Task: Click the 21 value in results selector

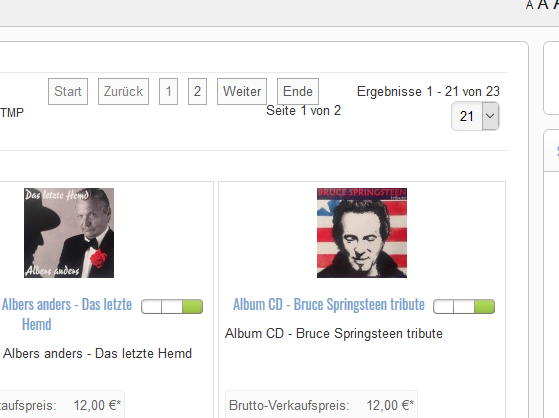Action: click(x=467, y=116)
